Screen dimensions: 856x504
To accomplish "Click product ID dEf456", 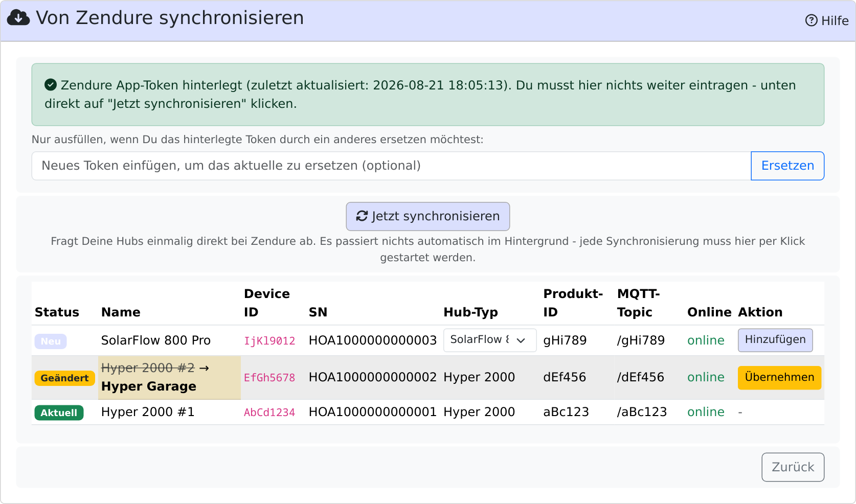I will click(565, 377).
